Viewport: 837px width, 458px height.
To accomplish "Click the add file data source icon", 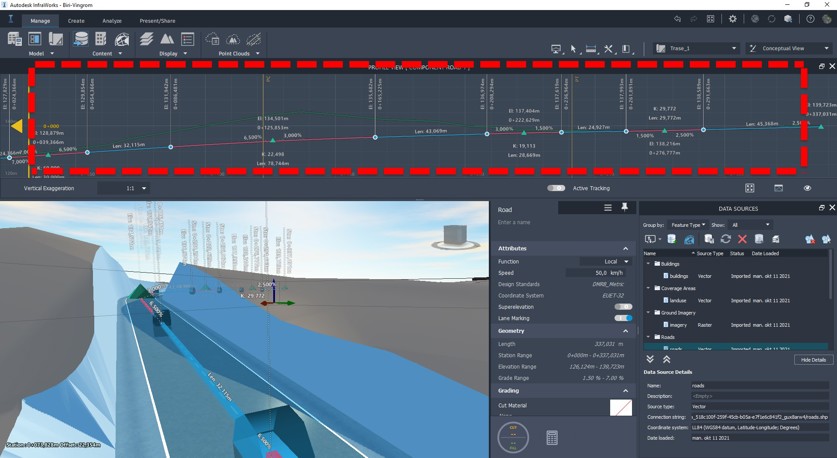I will click(x=672, y=239).
